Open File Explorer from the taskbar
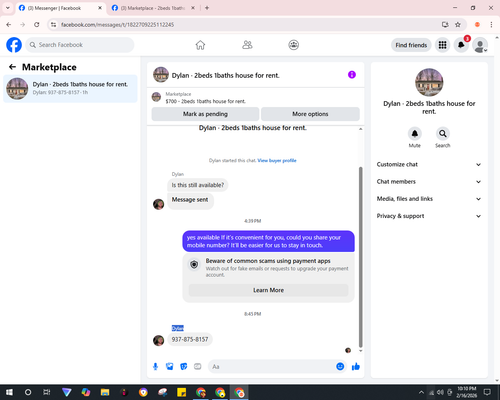The width and height of the screenshot is (500, 400). pyautogui.click(x=105, y=392)
